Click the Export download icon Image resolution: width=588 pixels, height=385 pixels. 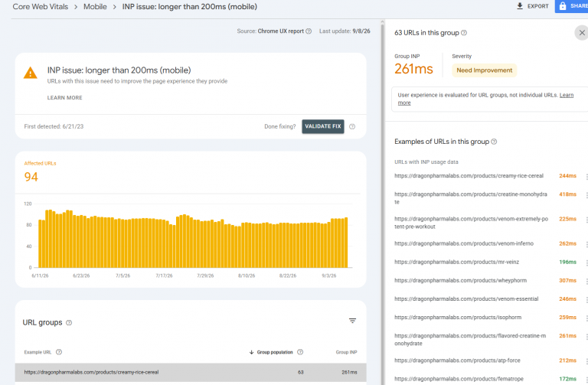click(520, 6)
